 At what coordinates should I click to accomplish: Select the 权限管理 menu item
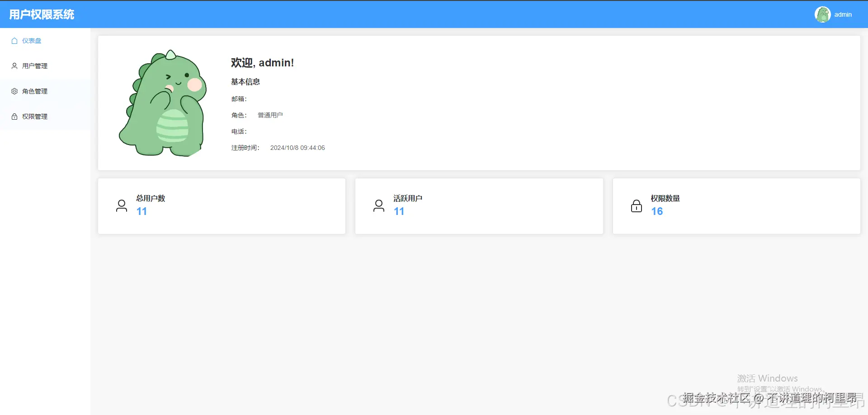point(45,117)
